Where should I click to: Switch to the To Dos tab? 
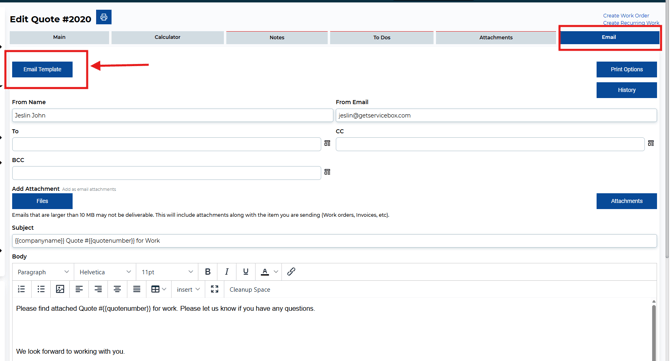[x=382, y=38]
